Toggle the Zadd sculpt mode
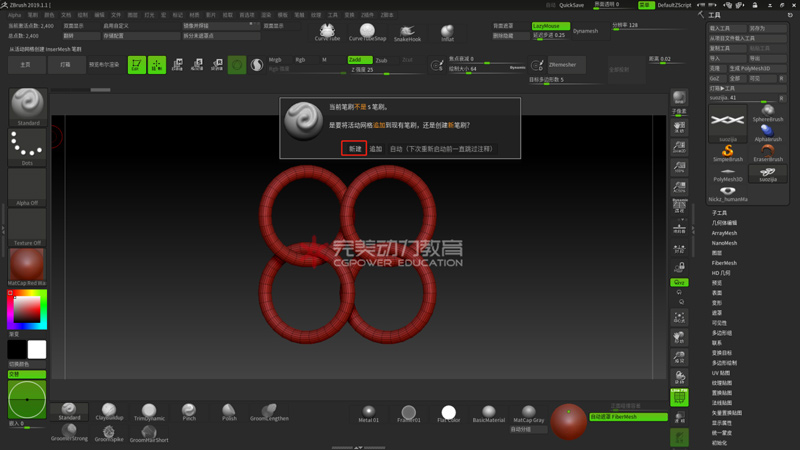Screen dimensions: 800x450 point(358,60)
